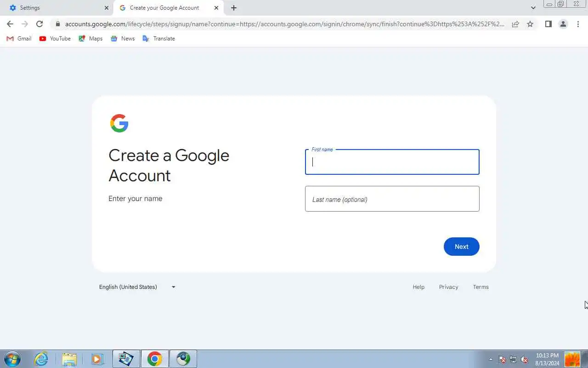Reload the page with the refresh icon
This screenshot has width=588, height=368.
pyautogui.click(x=40, y=24)
